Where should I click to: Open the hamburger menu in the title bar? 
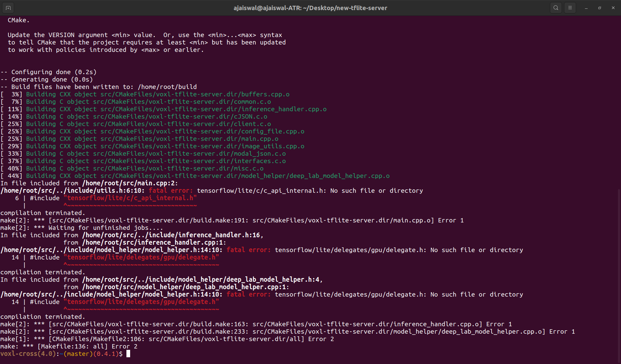pyautogui.click(x=570, y=8)
